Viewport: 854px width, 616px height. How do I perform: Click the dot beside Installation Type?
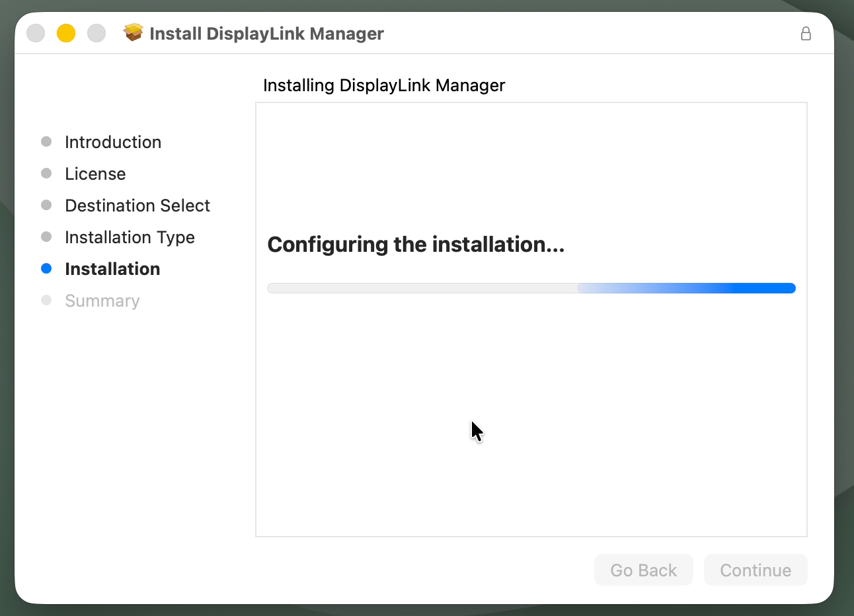tap(47, 237)
